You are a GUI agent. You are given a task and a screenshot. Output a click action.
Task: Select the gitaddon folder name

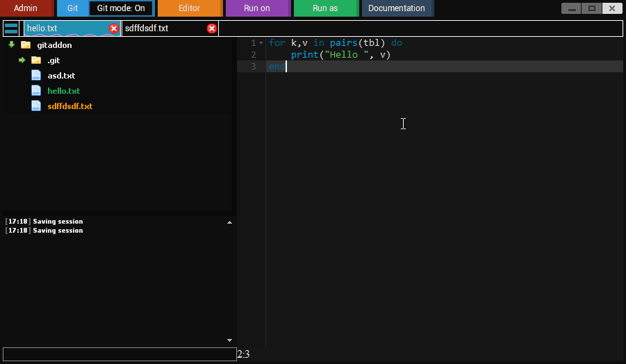[54, 45]
